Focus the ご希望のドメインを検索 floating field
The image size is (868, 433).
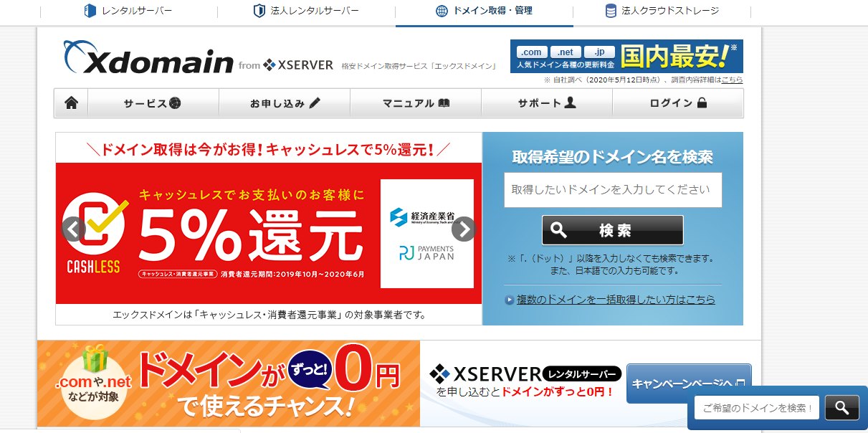pos(758,408)
